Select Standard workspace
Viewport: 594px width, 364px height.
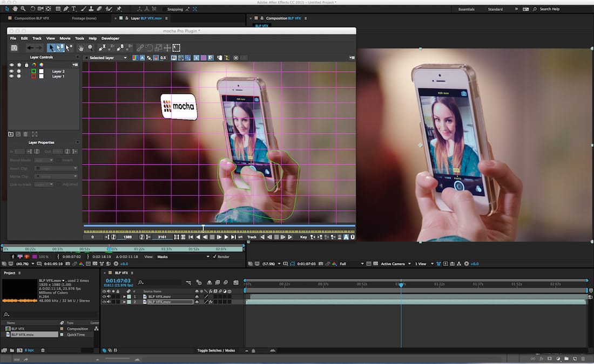(495, 9)
